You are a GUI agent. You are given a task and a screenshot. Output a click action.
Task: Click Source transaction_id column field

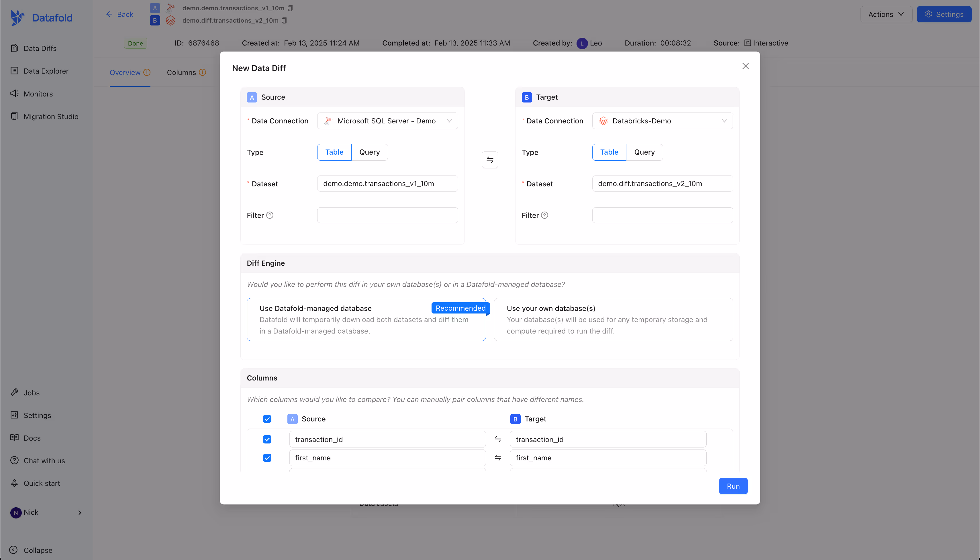pyautogui.click(x=388, y=439)
